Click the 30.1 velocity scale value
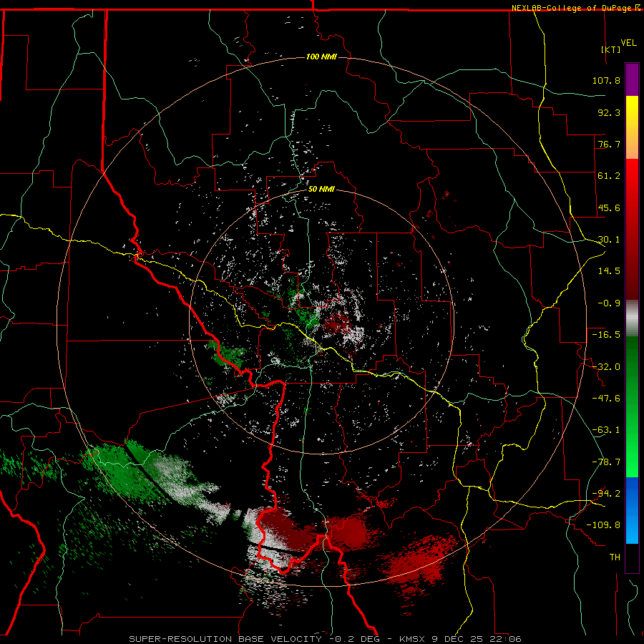Screen dimensions: 644x644 (x=609, y=240)
